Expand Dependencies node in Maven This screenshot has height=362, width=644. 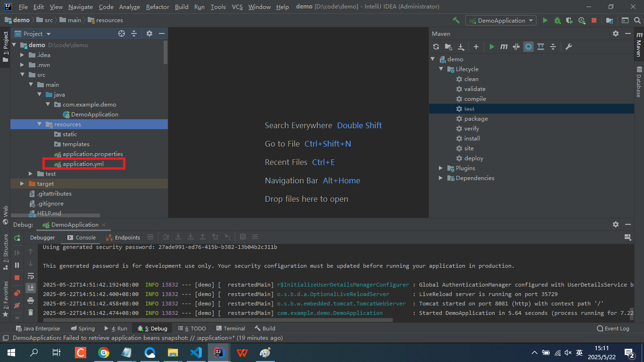pos(441,178)
